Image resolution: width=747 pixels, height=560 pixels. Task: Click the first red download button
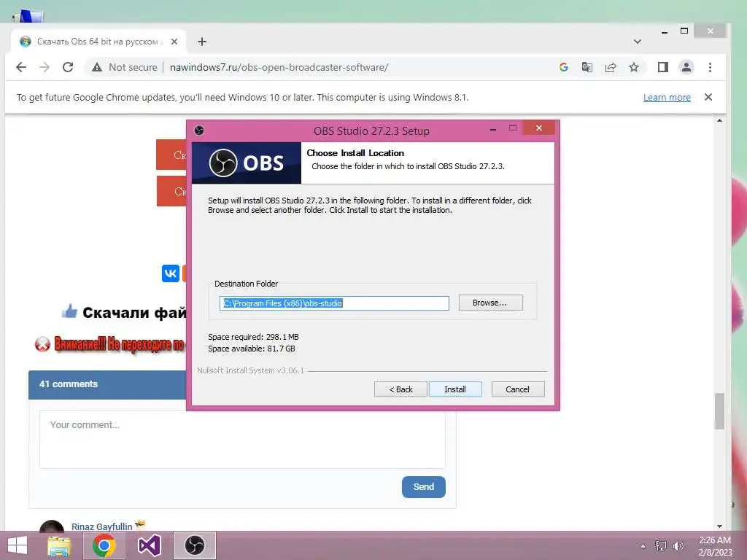pyautogui.click(x=171, y=155)
